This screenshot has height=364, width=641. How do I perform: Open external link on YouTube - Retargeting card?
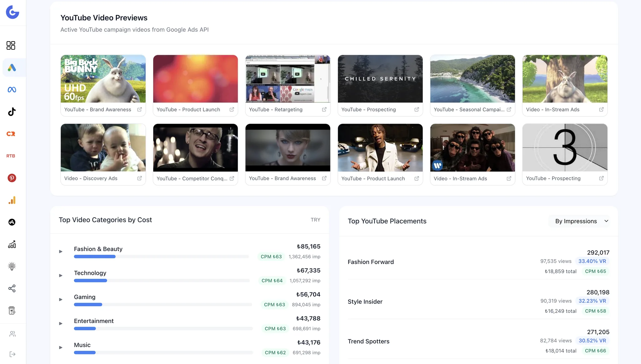click(x=324, y=110)
